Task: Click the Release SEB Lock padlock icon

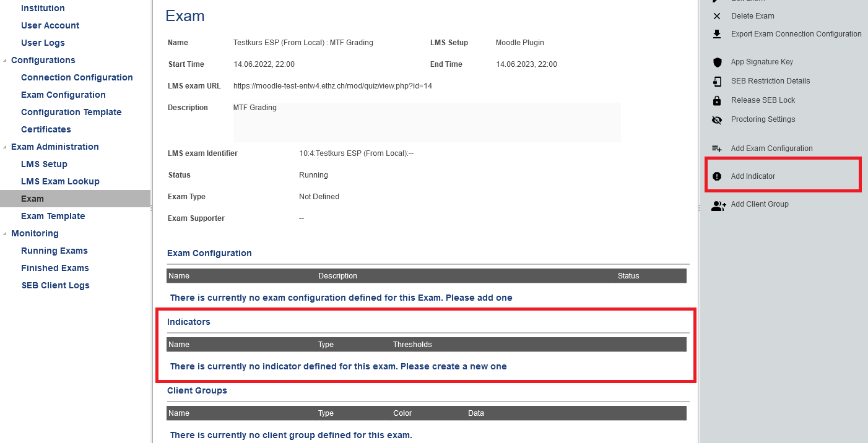Action: 717,100
